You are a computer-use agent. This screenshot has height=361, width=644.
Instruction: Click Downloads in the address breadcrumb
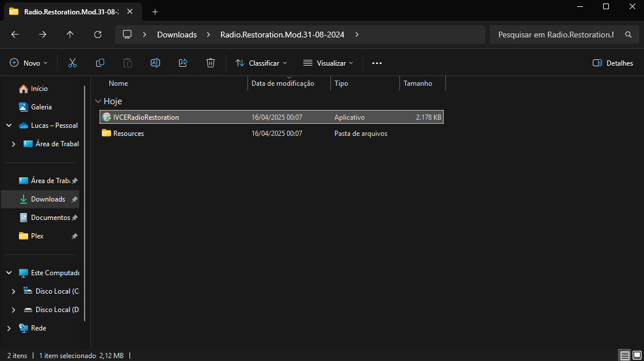coord(177,35)
